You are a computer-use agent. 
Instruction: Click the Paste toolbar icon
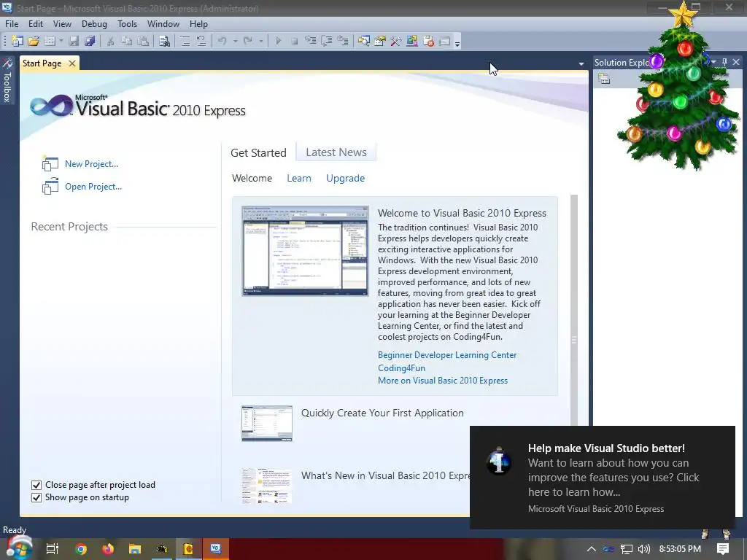[x=143, y=42]
